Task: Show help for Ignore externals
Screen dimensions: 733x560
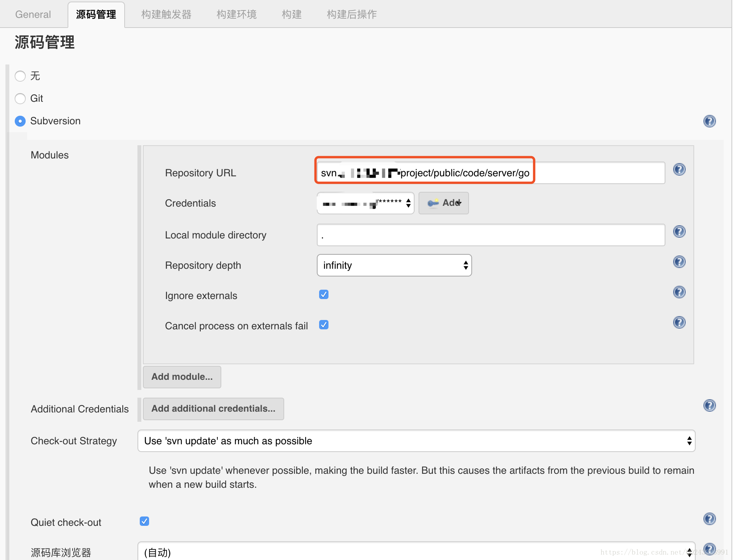Action: pos(679,292)
